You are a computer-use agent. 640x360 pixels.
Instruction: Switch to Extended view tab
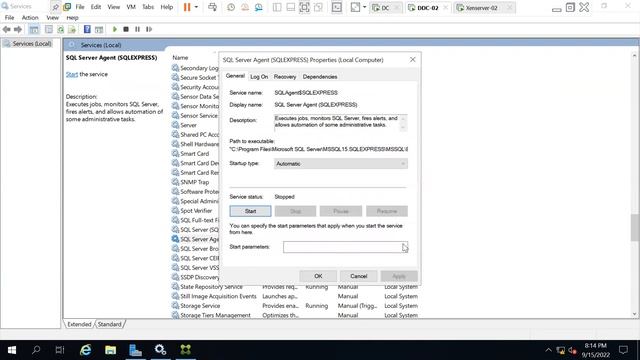point(79,324)
